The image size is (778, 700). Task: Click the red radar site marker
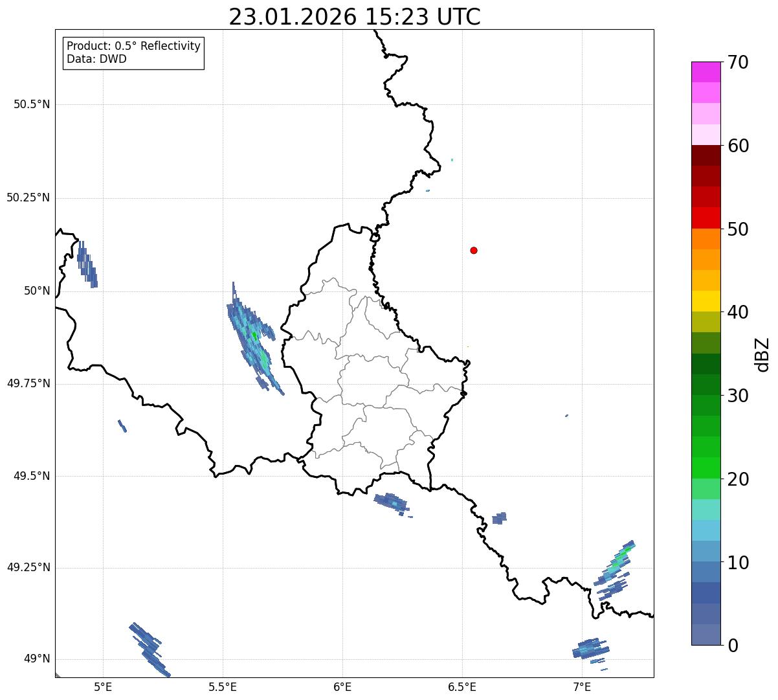click(474, 250)
